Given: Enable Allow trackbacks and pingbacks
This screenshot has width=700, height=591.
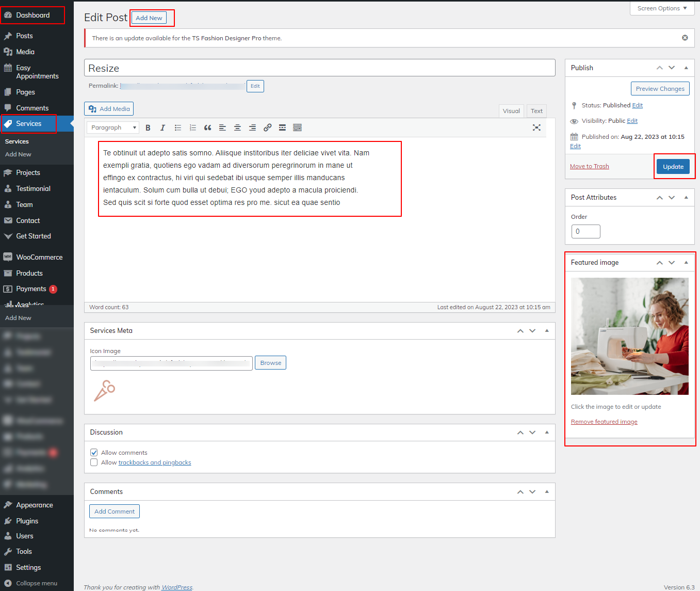Looking at the screenshot, I should pyautogui.click(x=94, y=462).
